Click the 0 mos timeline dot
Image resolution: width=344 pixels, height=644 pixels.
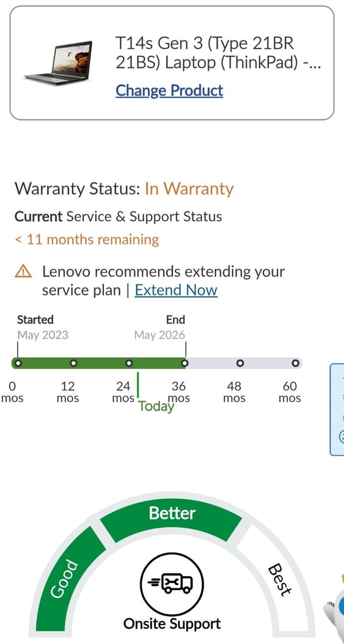tap(17, 363)
